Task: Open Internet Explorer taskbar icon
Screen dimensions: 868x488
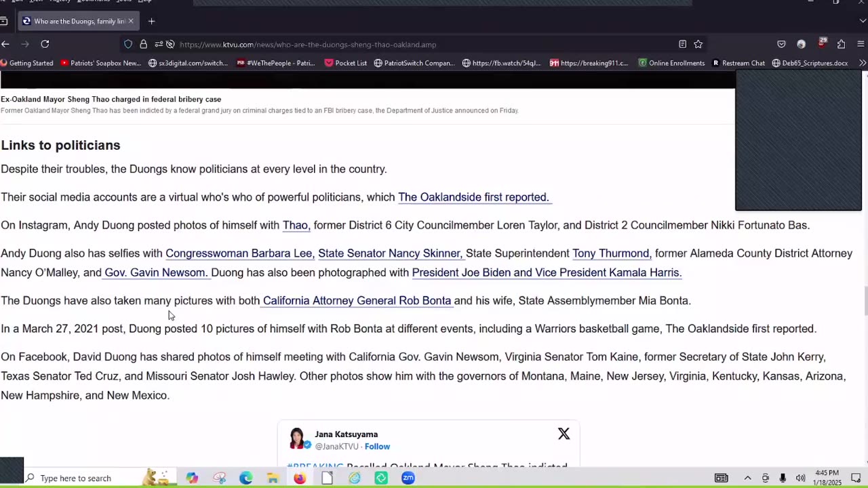Action: 355,478
